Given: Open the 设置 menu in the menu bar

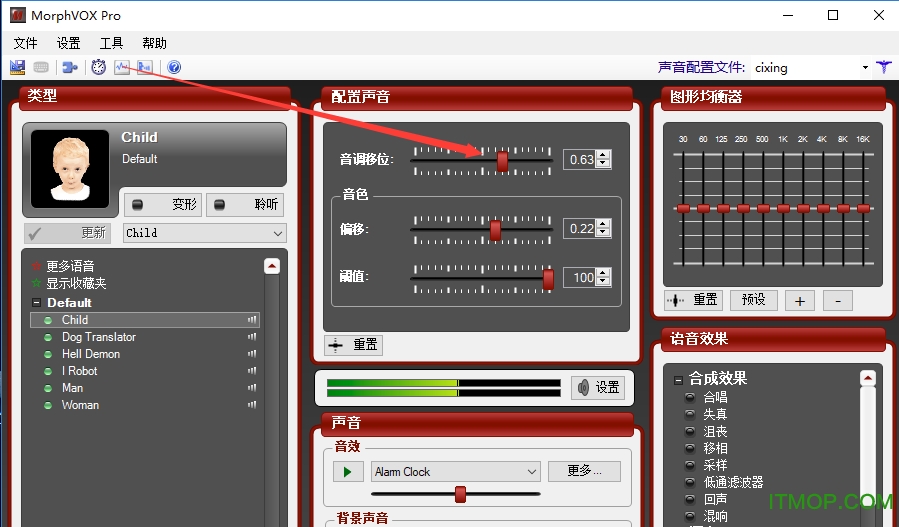Looking at the screenshot, I should coord(68,43).
